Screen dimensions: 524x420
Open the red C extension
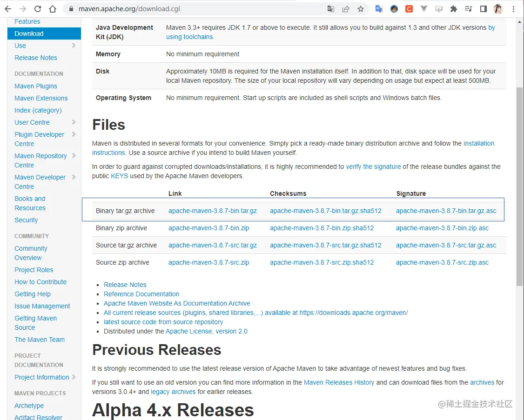(409, 9)
